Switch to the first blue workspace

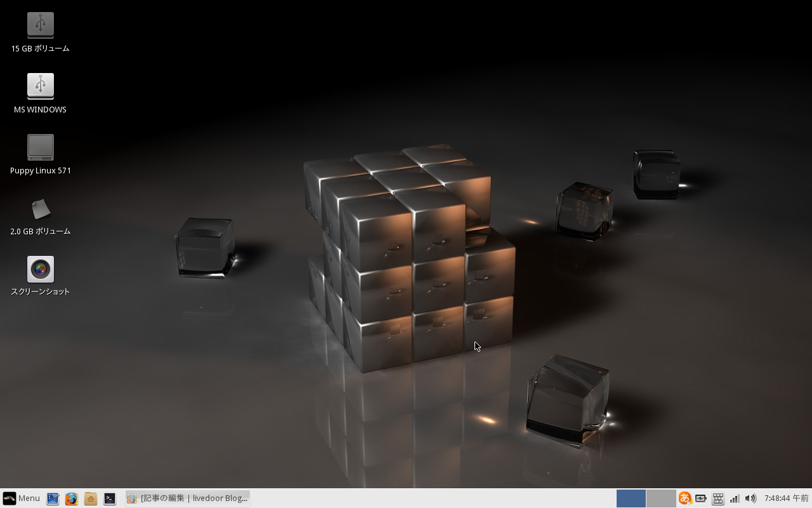631,498
